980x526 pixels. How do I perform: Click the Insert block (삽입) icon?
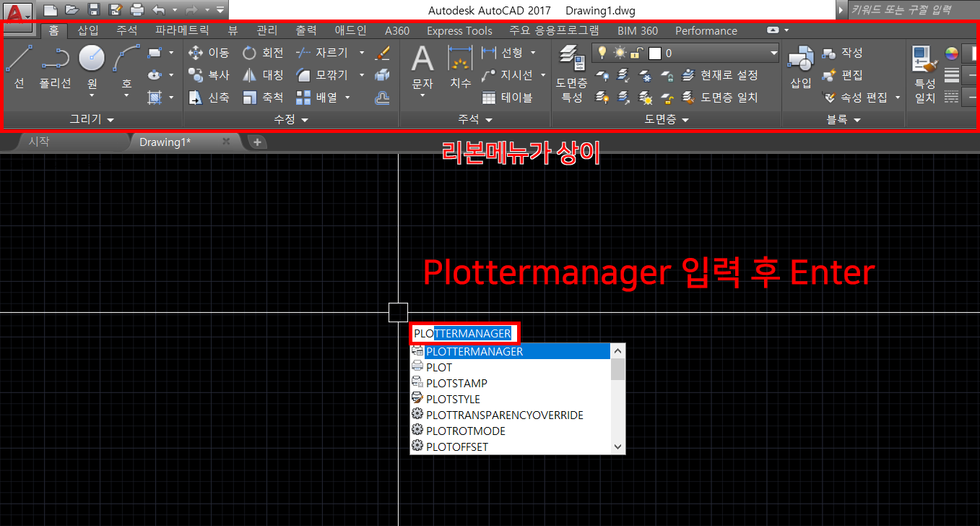coord(800,66)
